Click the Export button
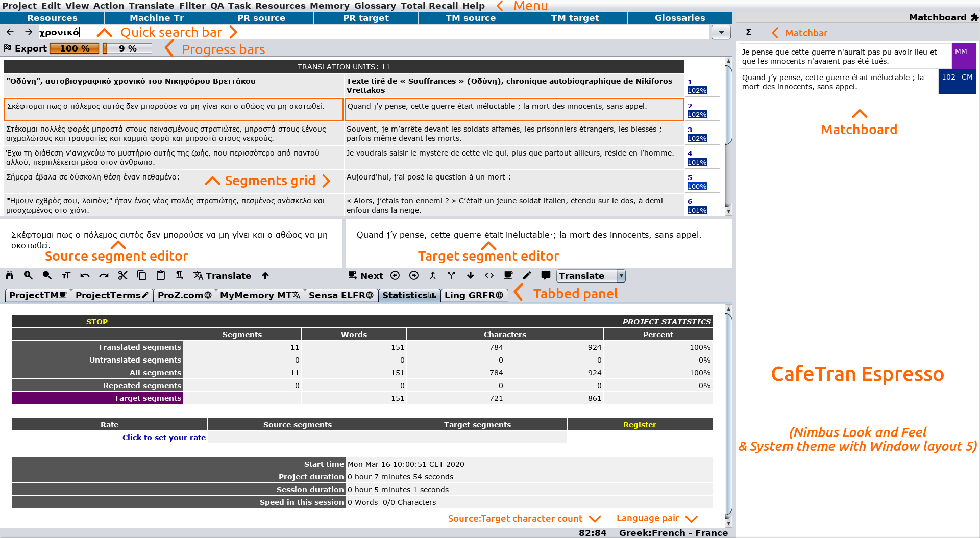This screenshot has width=980, height=538. [26, 48]
